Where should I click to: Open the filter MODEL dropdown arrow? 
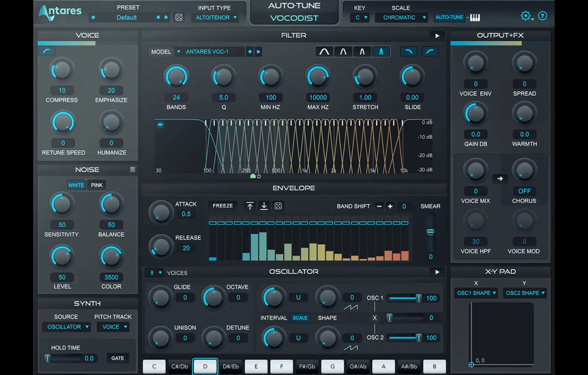point(179,52)
